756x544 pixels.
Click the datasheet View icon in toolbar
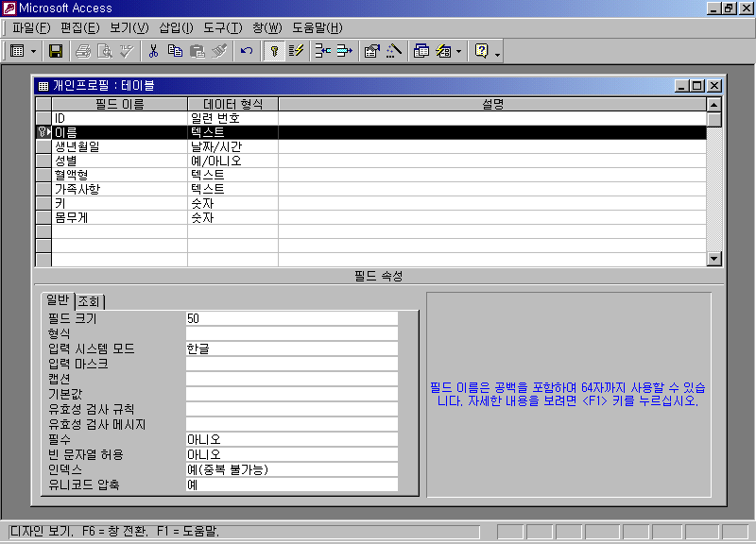click(17, 51)
